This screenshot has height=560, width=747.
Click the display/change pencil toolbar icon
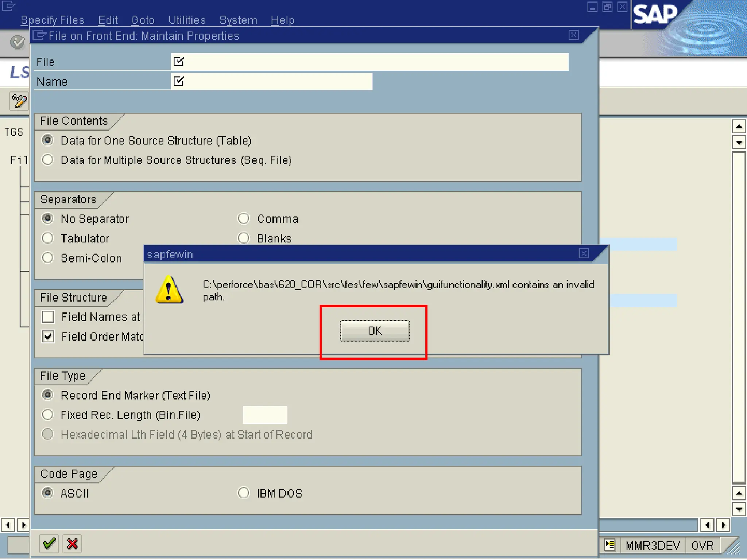(x=19, y=101)
